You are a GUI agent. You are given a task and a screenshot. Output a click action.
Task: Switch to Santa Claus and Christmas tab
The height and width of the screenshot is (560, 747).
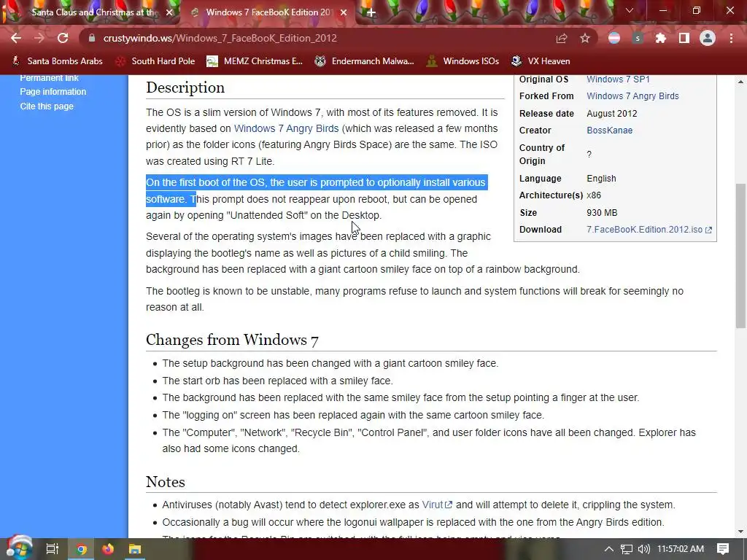point(90,12)
